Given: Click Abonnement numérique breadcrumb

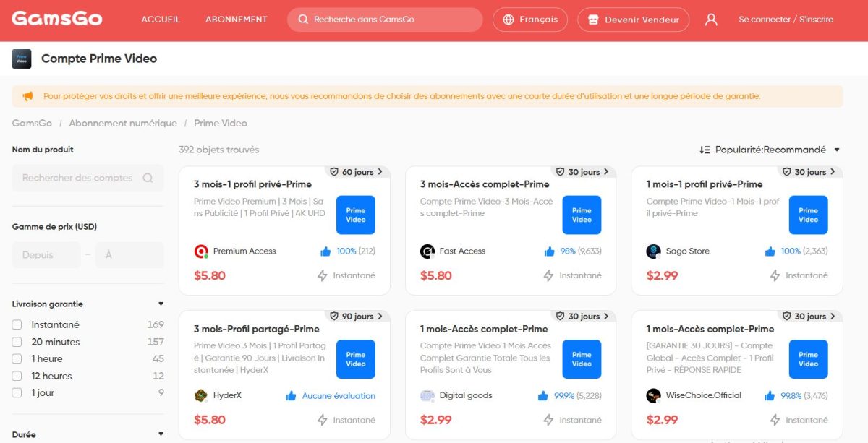Looking at the screenshot, I should (123, 123).
